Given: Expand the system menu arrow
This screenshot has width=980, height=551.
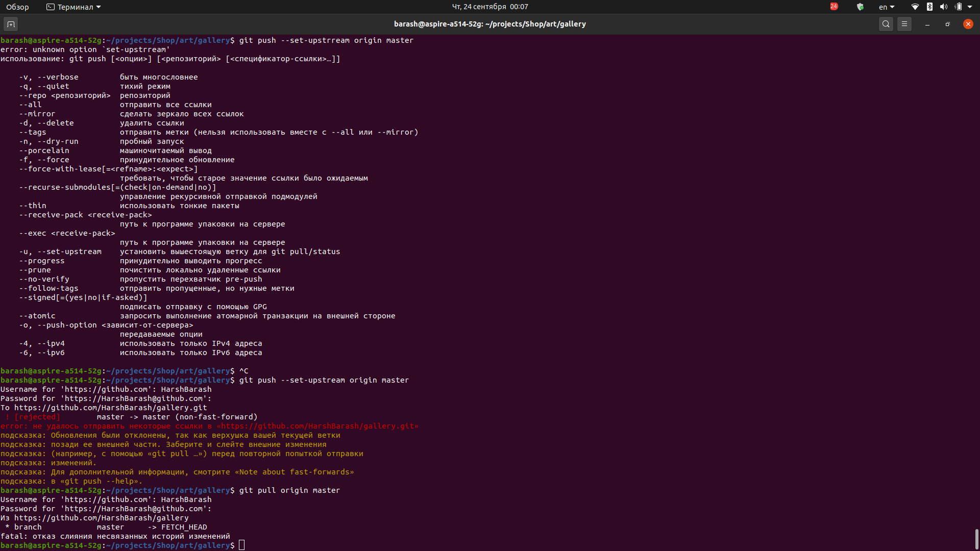Looking at the screenshot, I should (970, 7).
